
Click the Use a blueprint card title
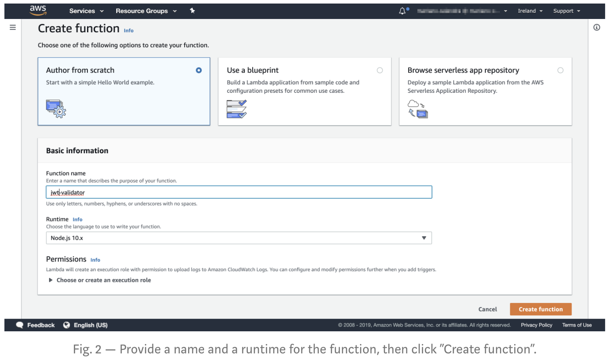pos(253,70)
